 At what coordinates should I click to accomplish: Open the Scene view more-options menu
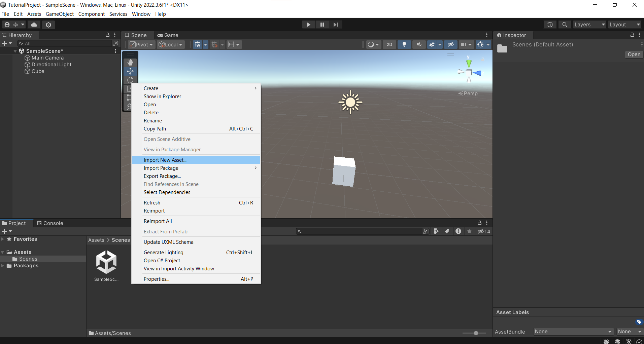tap(487, 35)
